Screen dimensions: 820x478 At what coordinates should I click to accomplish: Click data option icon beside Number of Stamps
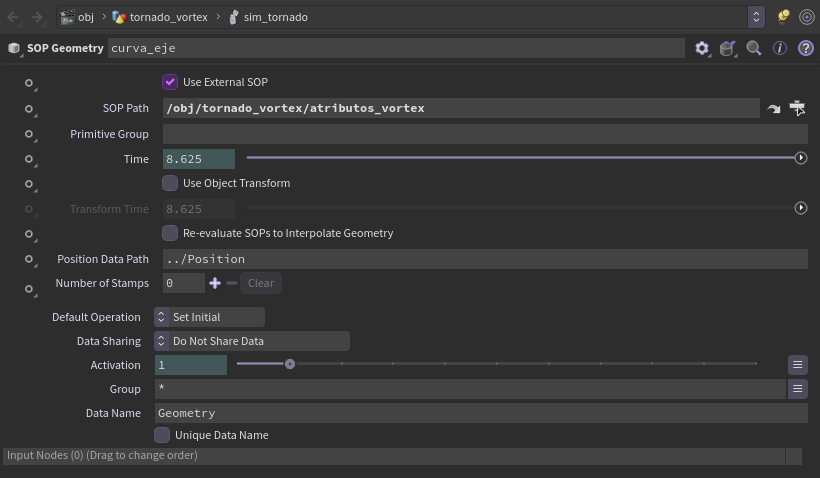(x=29, y=289)
